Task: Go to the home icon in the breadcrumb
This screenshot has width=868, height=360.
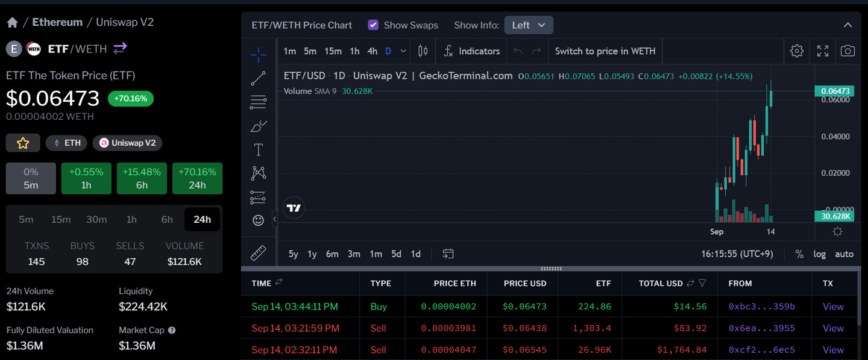Action: click(x=12, y=23)
